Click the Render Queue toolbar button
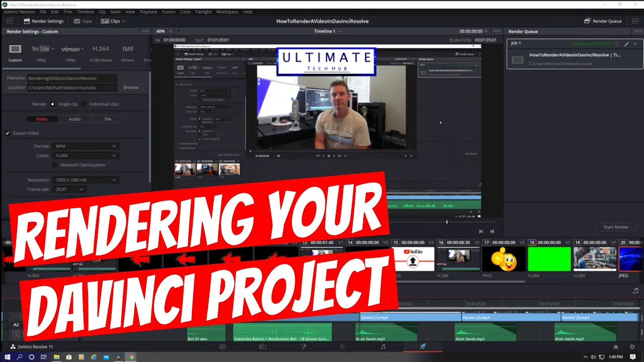The height and width of the screenshot is (362, 644). click(603, 21)
